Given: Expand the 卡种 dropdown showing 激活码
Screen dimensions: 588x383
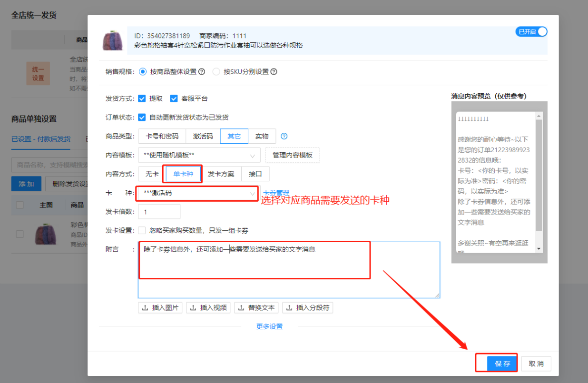Looking at the screenshot, I should (197, 193).
